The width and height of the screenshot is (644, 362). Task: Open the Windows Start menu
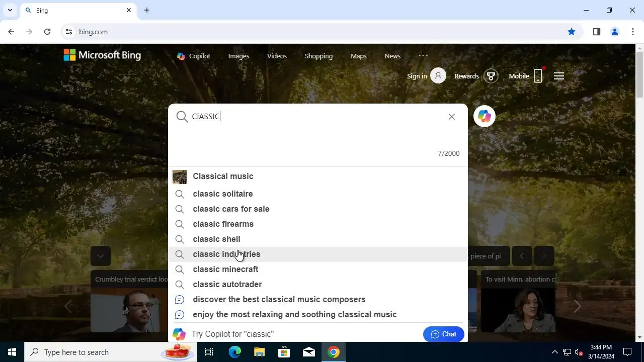pyautogui.click(x=12, y=352)
